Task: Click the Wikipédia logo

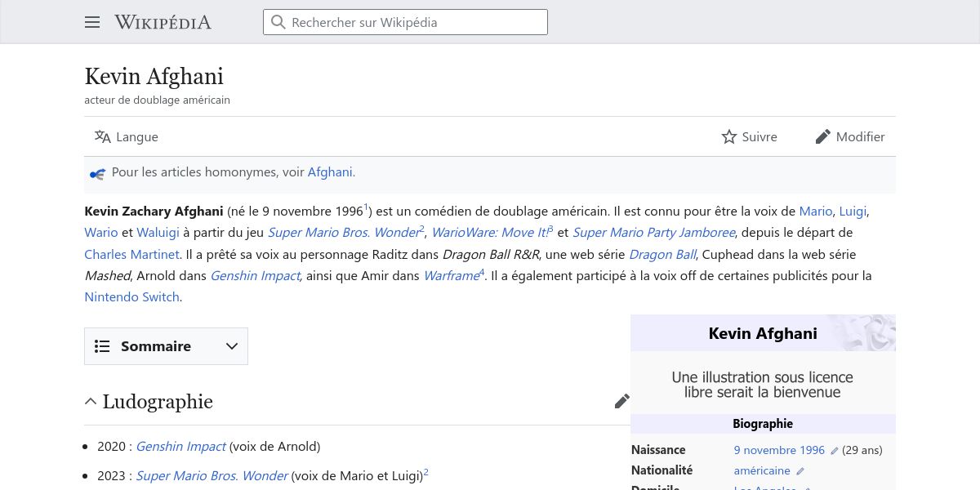Action: click(163, 22)
